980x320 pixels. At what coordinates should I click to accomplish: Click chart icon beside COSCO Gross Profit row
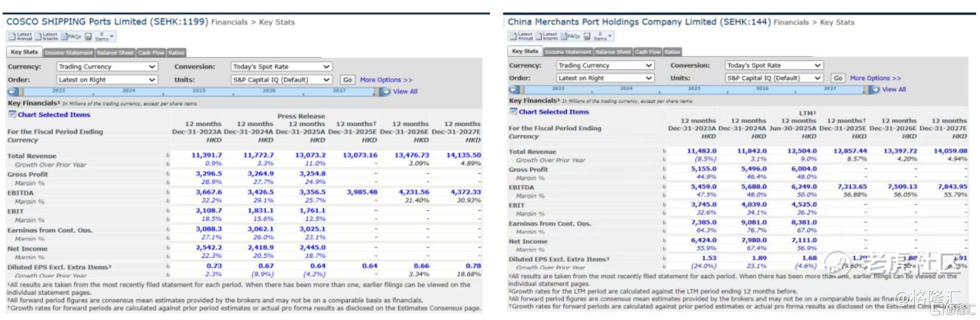point(168,174)
